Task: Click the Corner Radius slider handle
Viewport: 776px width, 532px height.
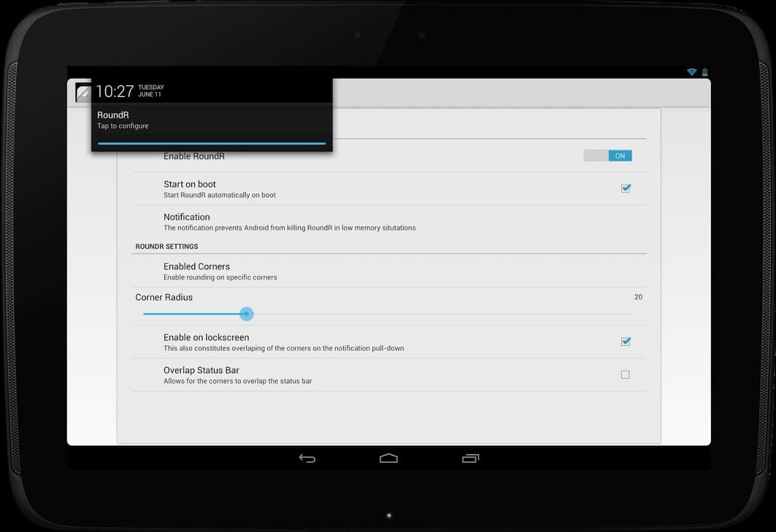Action: (247, 314)
